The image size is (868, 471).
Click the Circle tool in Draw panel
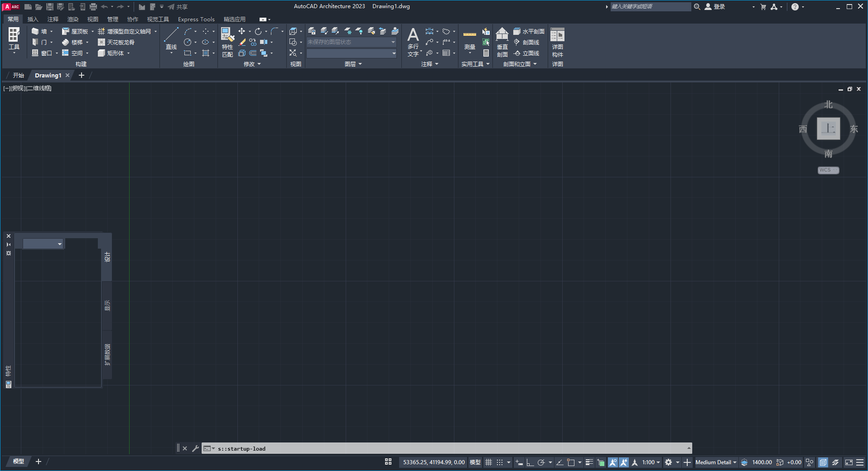coord(188,42)
